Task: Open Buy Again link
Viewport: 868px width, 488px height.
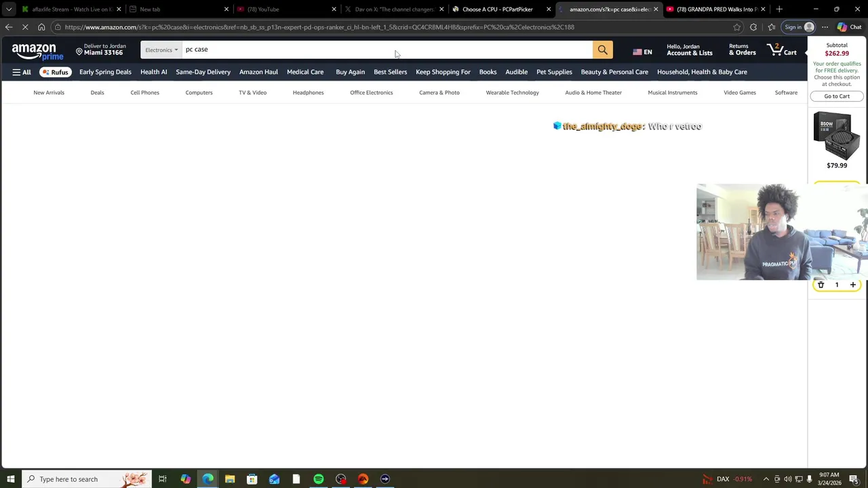Action: point(350,72)
